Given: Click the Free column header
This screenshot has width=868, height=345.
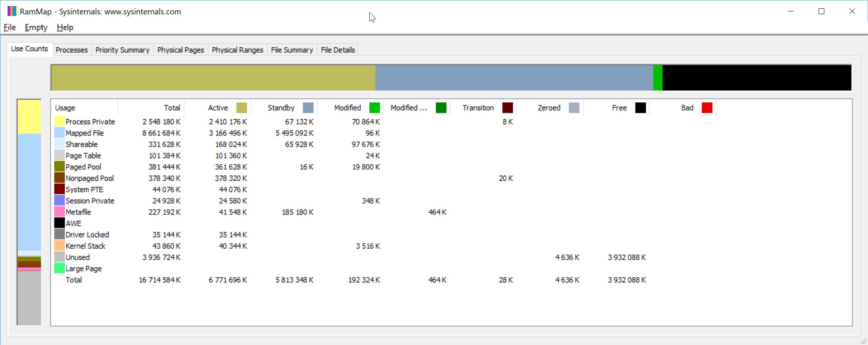Looking at the screenshot, I should click(x=616, y=108).
